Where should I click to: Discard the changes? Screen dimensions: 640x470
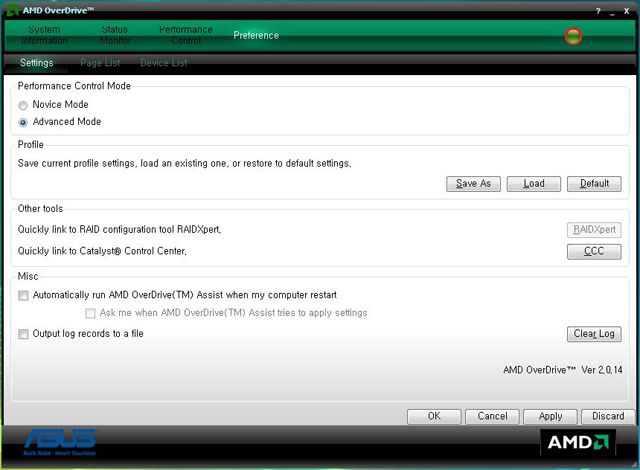(608, 416)
